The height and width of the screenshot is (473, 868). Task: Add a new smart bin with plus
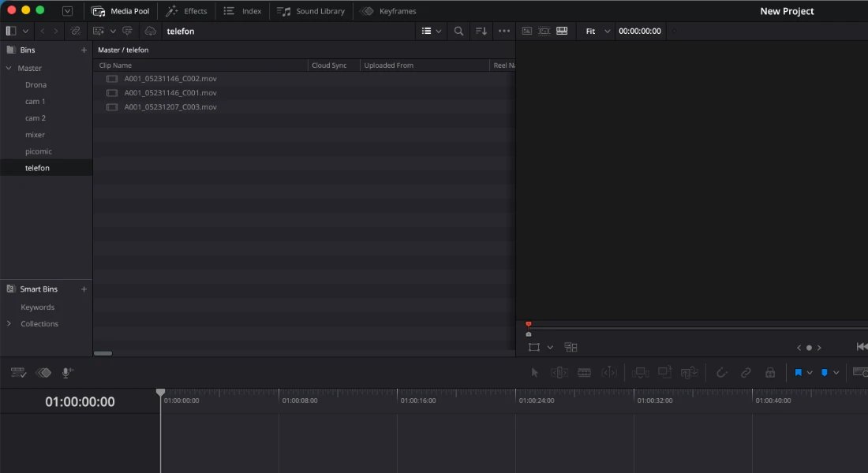[84, 289]
